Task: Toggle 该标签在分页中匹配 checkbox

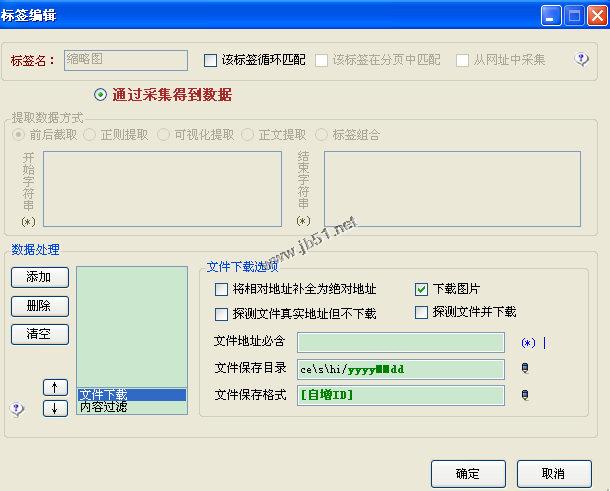Action: click(321, 60)
